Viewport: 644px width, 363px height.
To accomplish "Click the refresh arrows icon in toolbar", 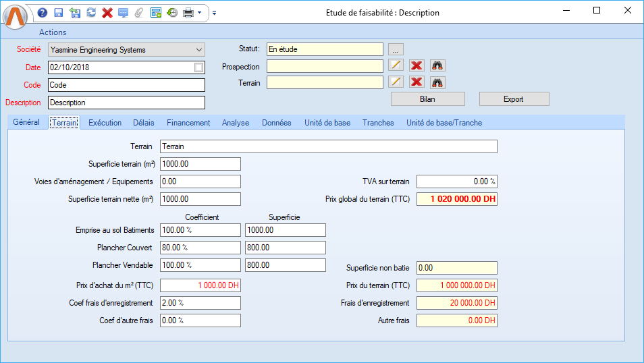I will [x=91, y=13].
